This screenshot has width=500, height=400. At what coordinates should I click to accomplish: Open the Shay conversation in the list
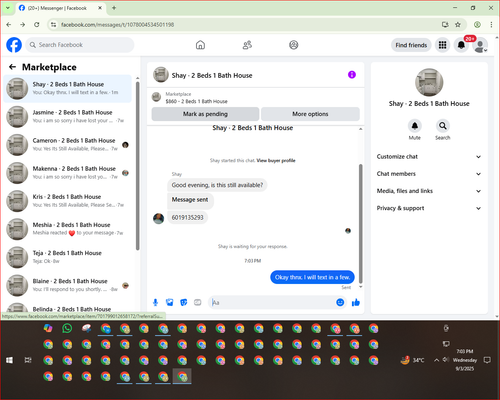[68, 88]
